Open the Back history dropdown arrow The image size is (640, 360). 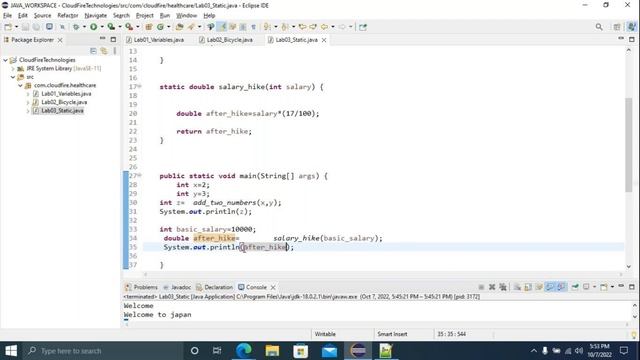point(333,27)
